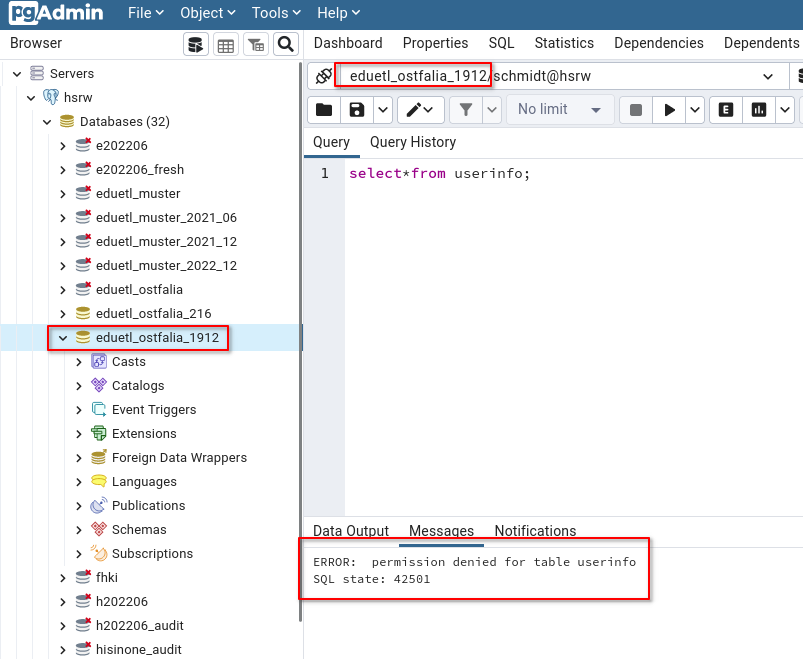Click the Stop query square button

click(636, 110)
